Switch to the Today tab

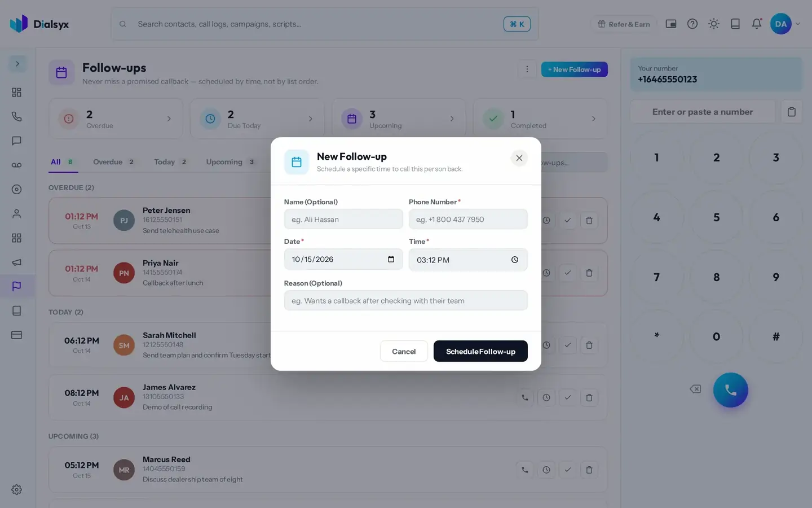point(170,162)
